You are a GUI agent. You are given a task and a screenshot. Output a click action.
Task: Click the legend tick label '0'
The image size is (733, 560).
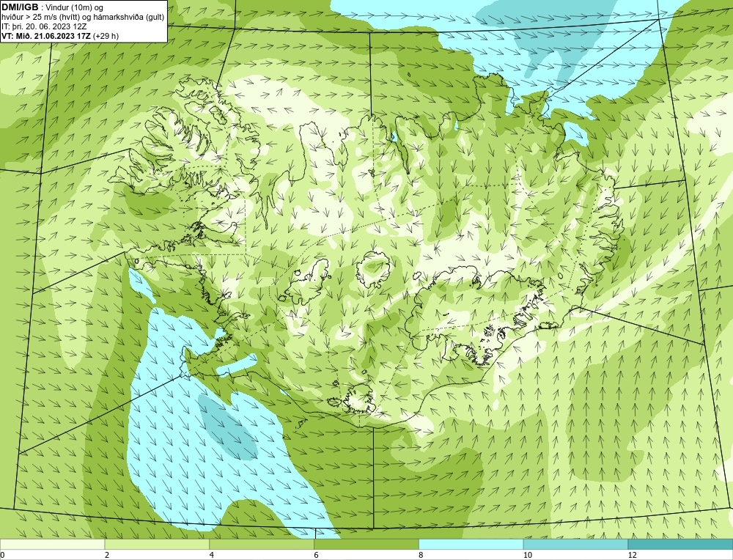[3, 555]
